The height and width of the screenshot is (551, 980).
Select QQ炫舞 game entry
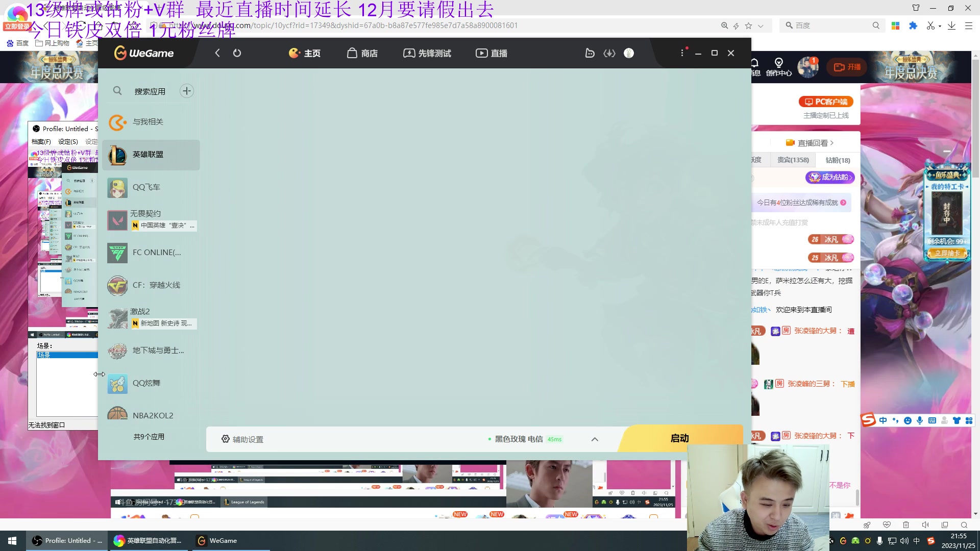point(151,383)
